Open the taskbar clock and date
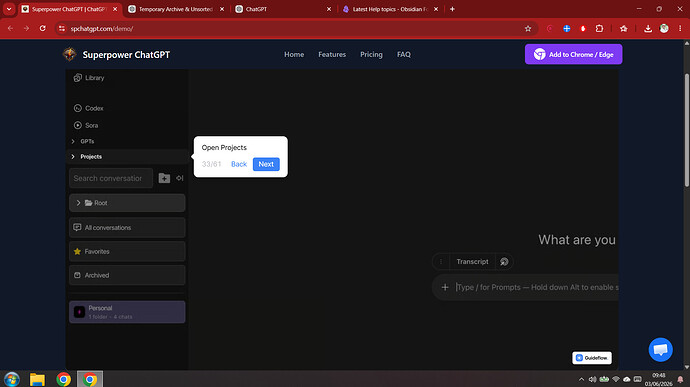Screen dimensions: 690x387 [658, 379]
